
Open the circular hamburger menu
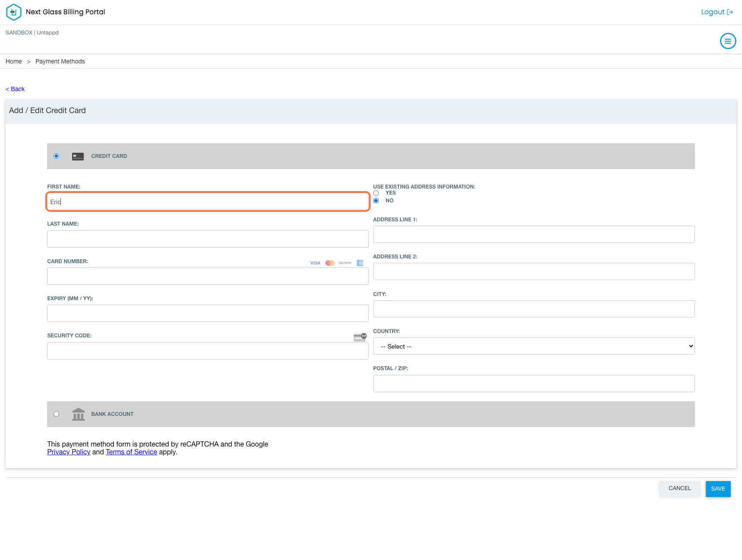(x=728, y=41)
